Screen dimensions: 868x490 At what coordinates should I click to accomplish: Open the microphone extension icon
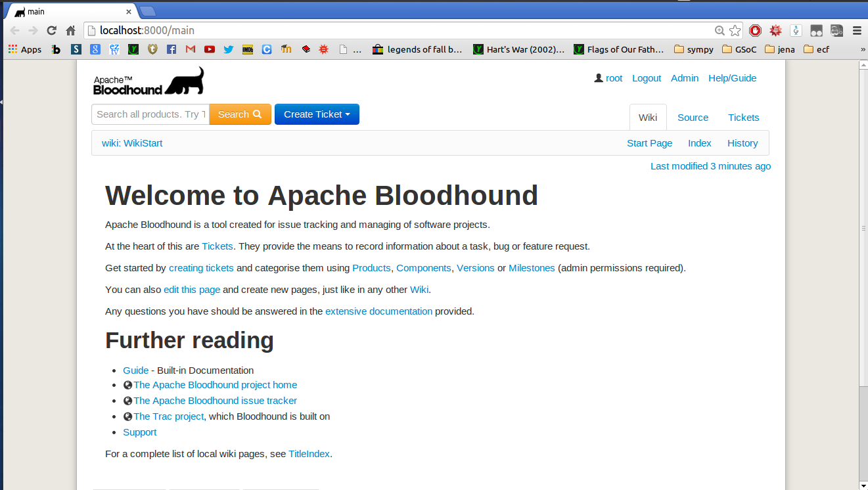coord(796,30)
